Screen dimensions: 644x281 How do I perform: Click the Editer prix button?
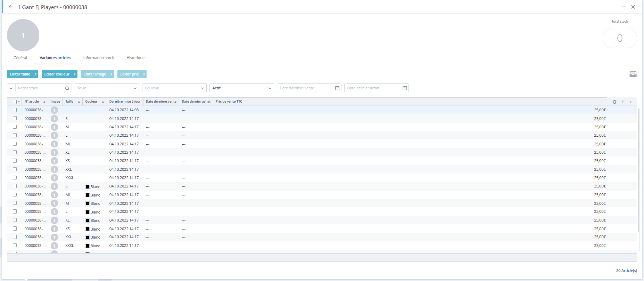[x=132, y=74]
